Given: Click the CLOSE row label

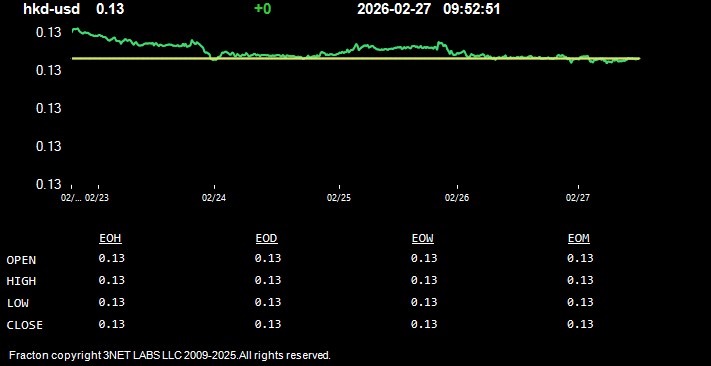Looking at the screenshot, I should point(25,325).
